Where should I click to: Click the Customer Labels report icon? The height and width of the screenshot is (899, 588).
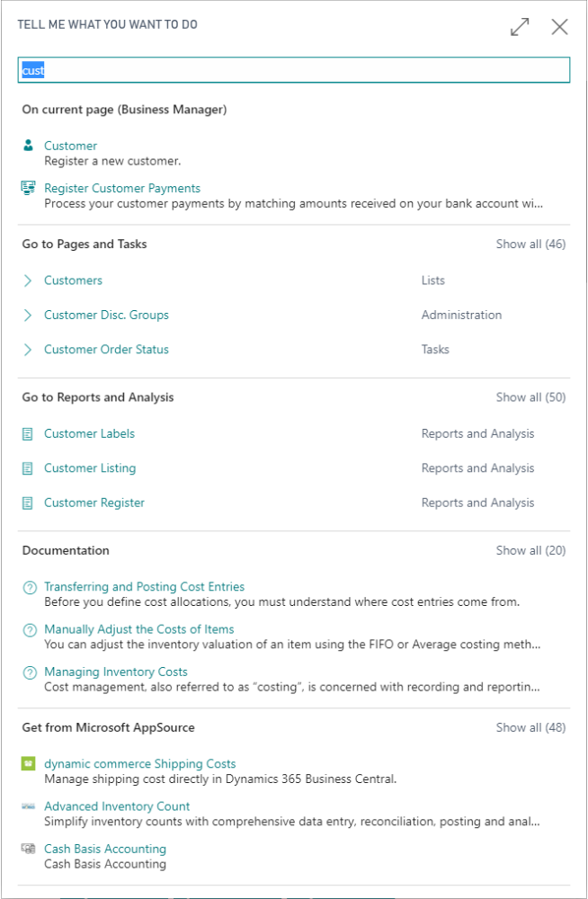[x=28, y=434]
